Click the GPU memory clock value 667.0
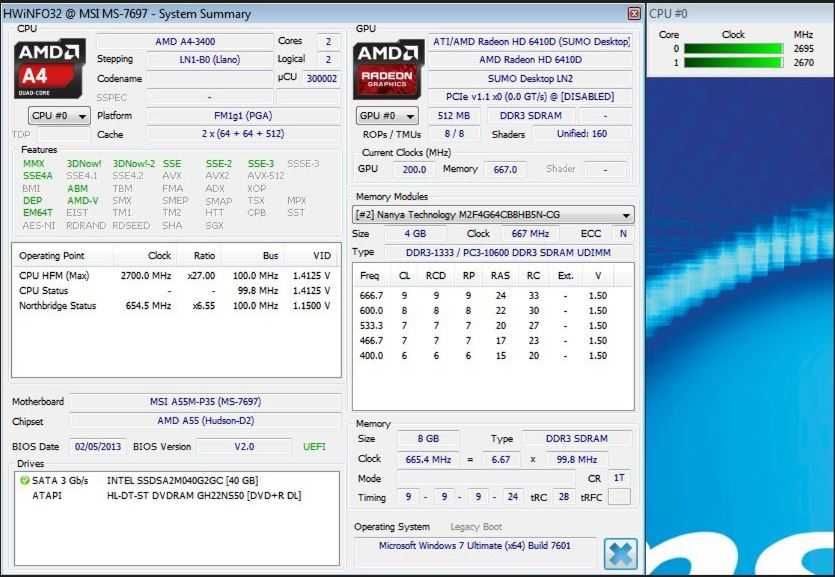Screen dimensions: 835x577 pyautogui.click(x=505, y=169)
